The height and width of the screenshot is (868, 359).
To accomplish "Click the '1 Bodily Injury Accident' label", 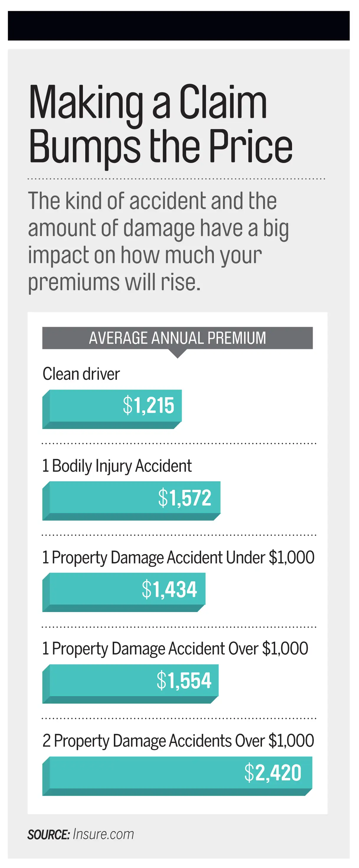I will pyautogui.click(x=117, y=466).
